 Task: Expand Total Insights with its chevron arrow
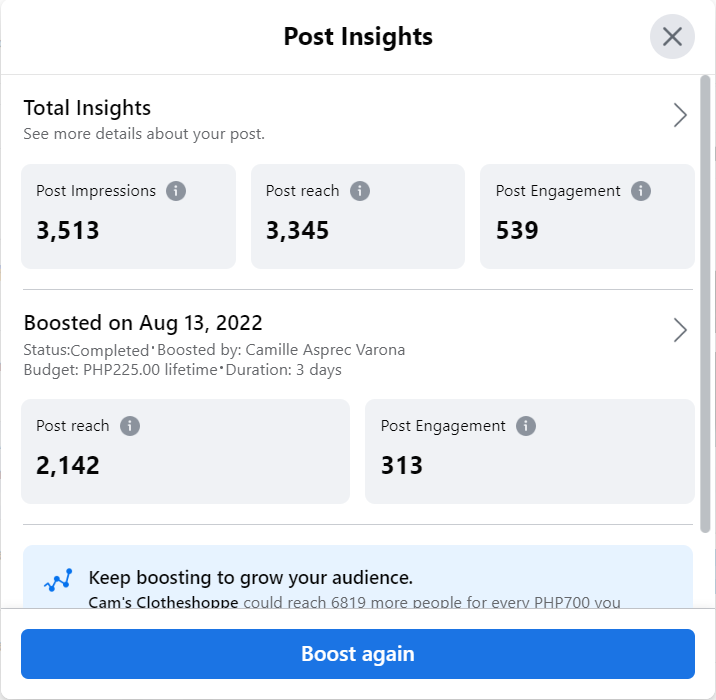pos(680,115)
